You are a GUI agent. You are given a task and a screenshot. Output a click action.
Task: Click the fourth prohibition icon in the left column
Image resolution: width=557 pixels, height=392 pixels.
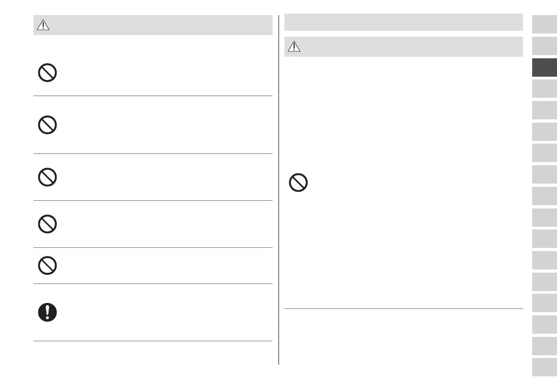(x=47, y=224)
